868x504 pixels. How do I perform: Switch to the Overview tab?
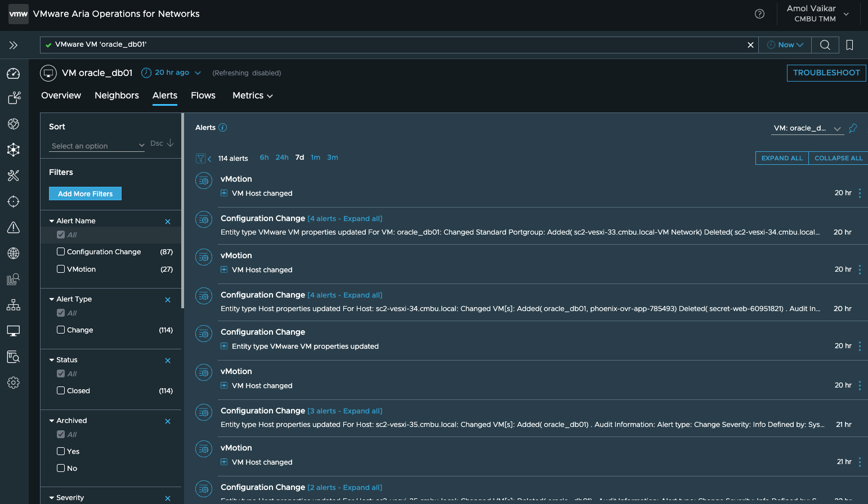(x=61, y=96)
